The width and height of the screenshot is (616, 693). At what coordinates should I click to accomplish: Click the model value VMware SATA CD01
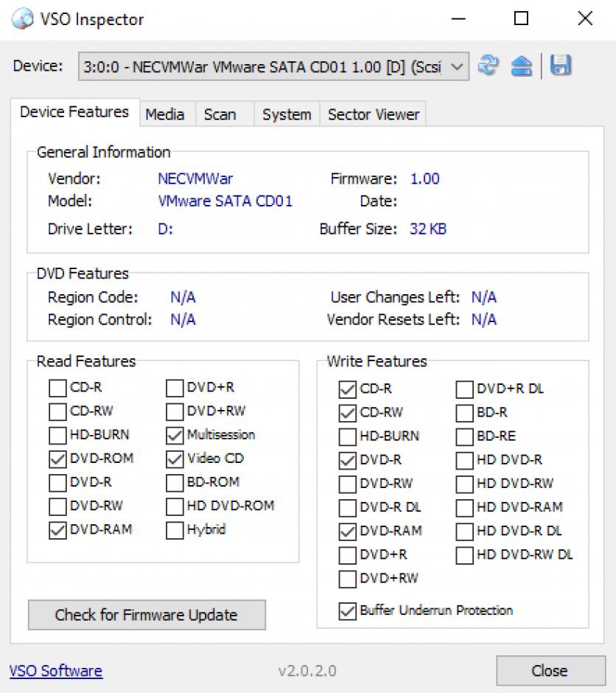(x=225, y=201)
